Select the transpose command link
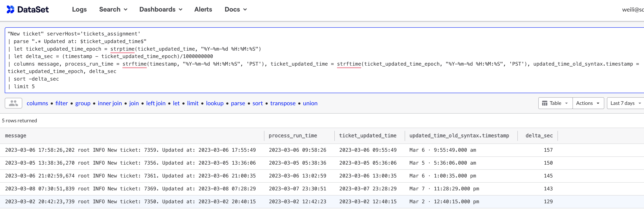644x212 pixels. pos(283,103)
